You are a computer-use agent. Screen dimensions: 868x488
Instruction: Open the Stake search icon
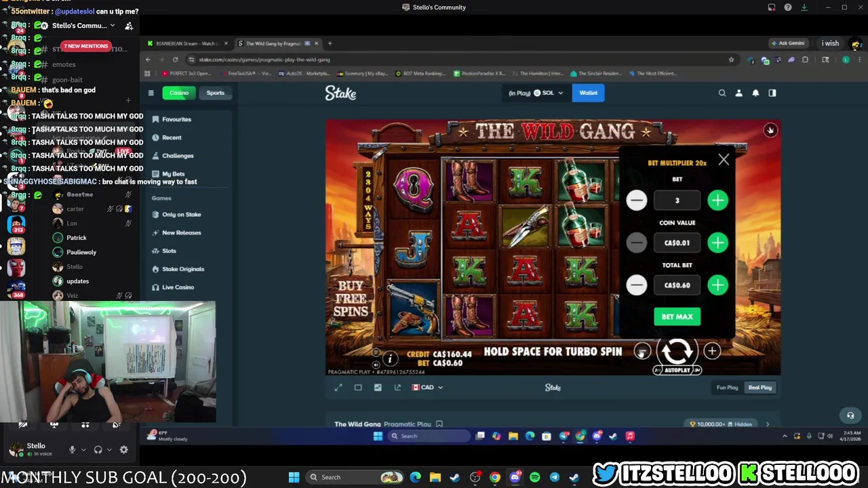pos(722,93)
